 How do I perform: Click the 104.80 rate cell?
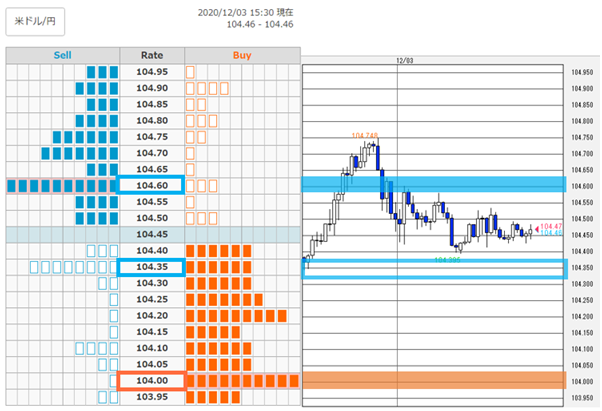[x=152, y=120]
